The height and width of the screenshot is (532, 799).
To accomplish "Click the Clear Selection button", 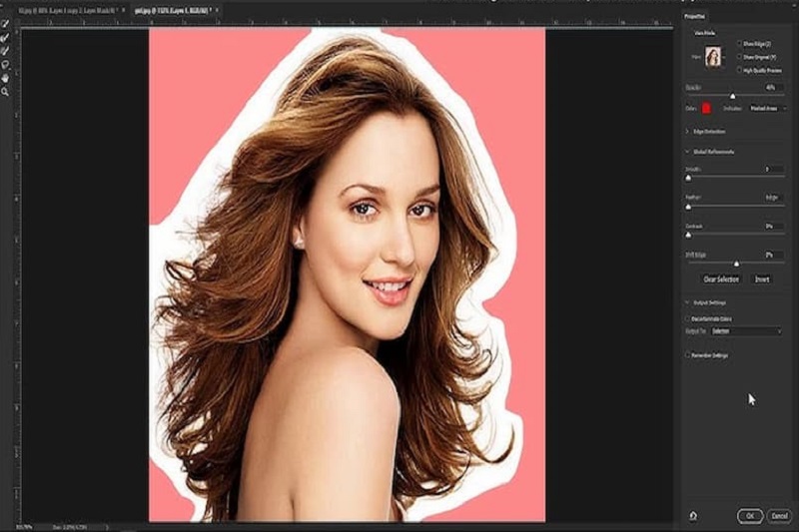I will point(721,279).
